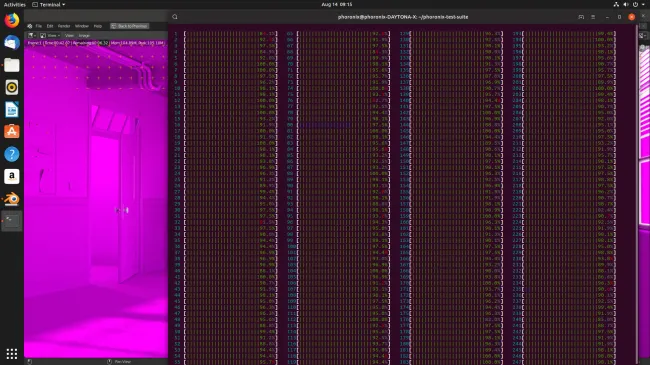This screenshot has height=365, width=650.
Task: Click the Activities button
Action: pos(15,4)
